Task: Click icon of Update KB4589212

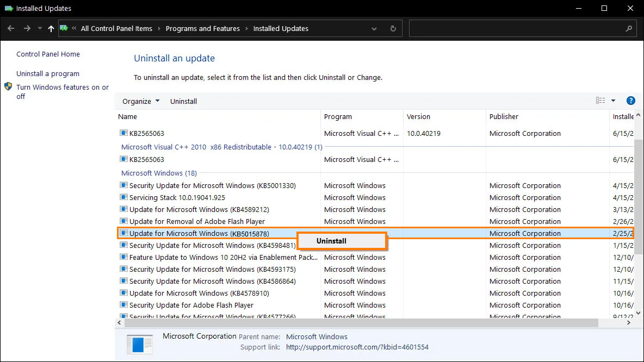Action: click(123, 209)
